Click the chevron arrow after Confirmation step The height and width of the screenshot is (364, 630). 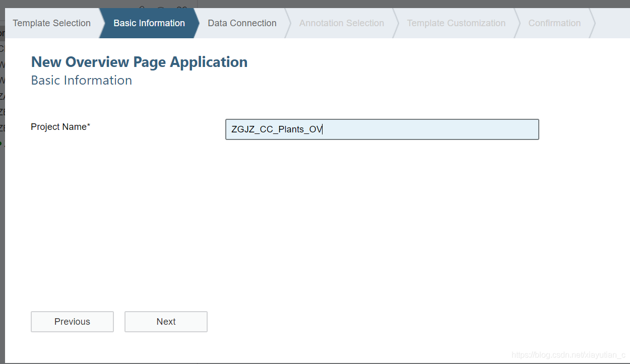point(592,23)
